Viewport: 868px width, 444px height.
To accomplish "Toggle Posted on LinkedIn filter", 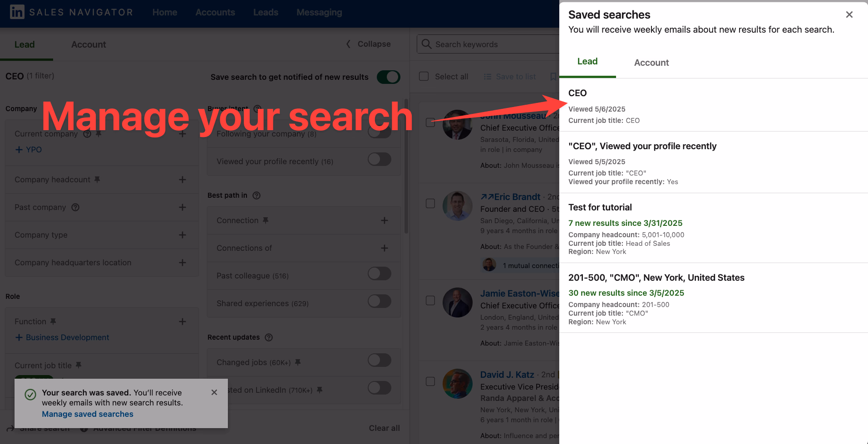I will point(380,388).
